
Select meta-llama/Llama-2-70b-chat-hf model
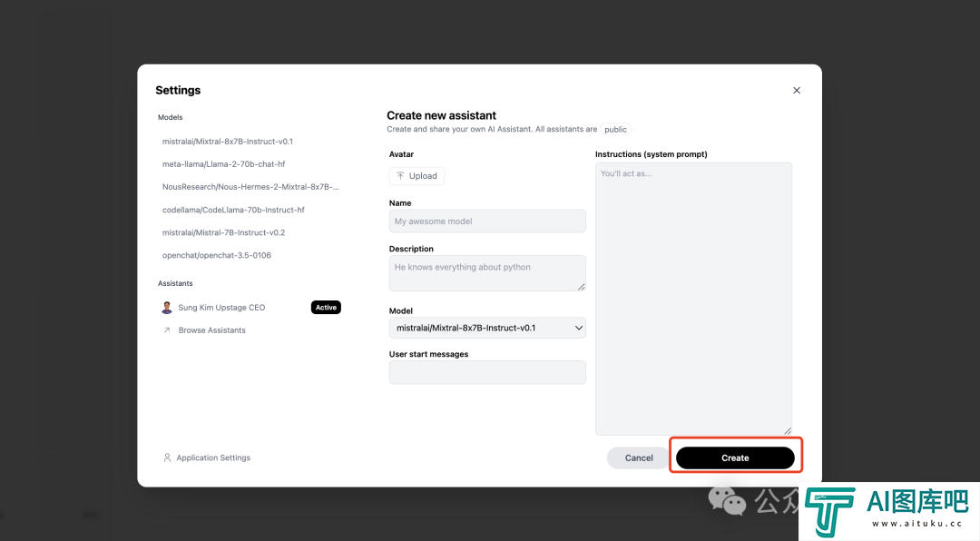223,164
